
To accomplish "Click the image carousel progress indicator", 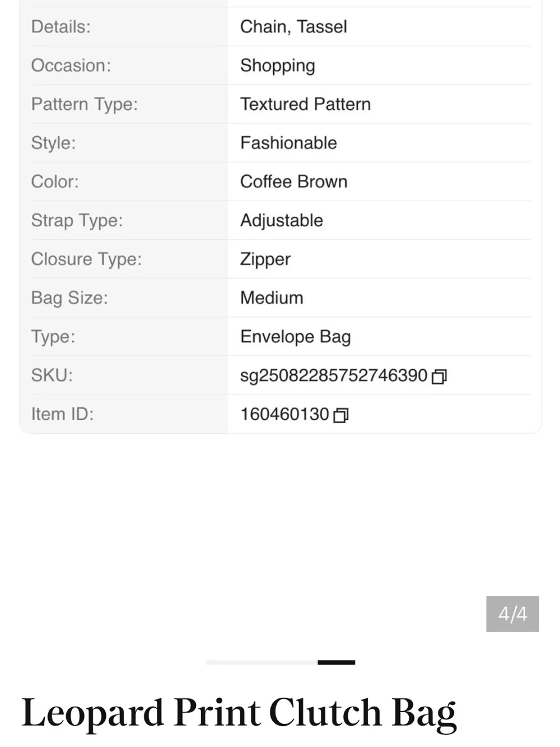I will click(281, 662).
